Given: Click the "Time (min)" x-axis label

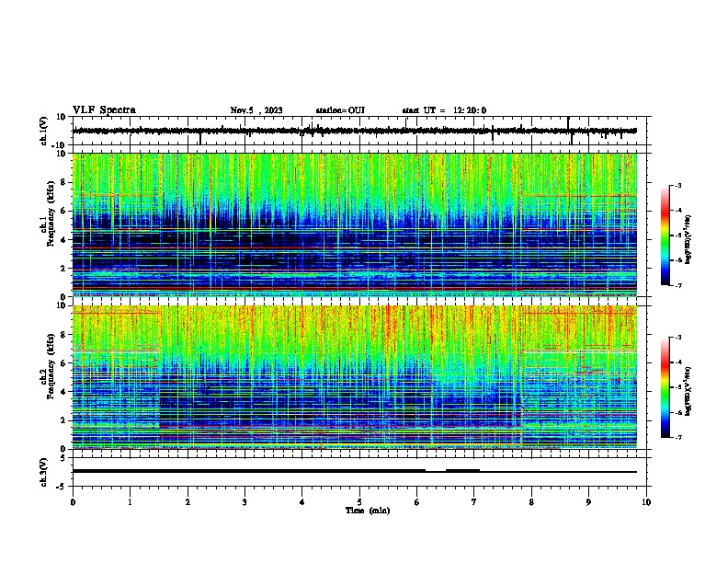Looking at the screenshot, I should point(368,511).
